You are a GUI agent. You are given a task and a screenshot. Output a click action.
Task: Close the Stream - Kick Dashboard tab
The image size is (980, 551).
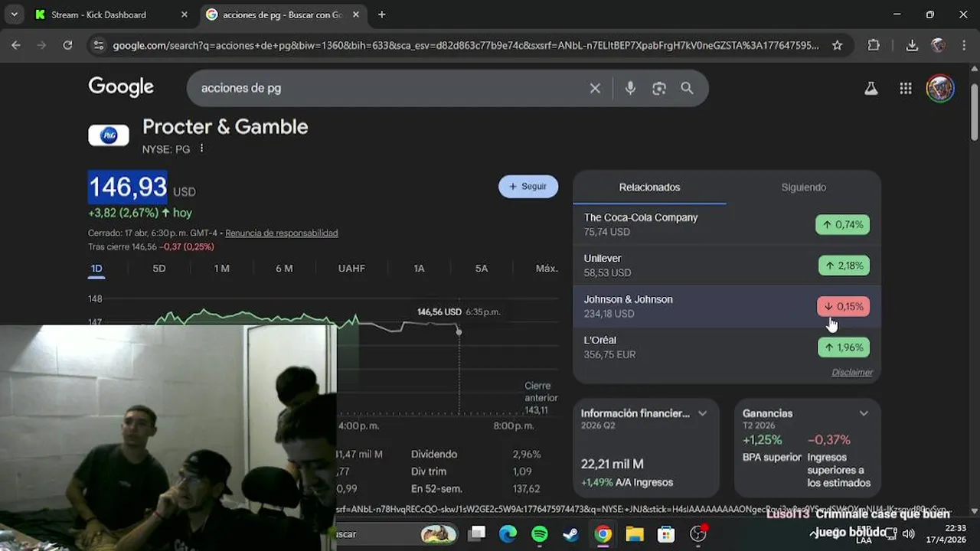coord(184,15)
